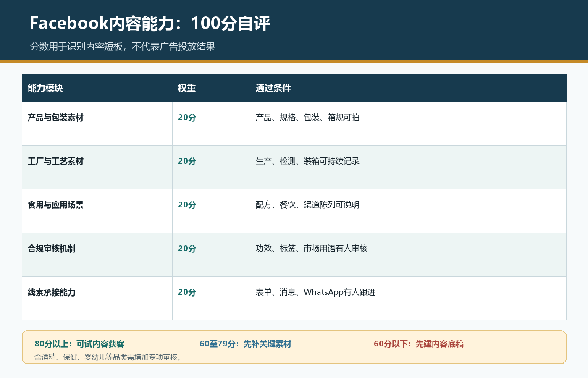588x378 pixels.
Task: Select the '食用与应用场景' cell
Action: point(97,211)
